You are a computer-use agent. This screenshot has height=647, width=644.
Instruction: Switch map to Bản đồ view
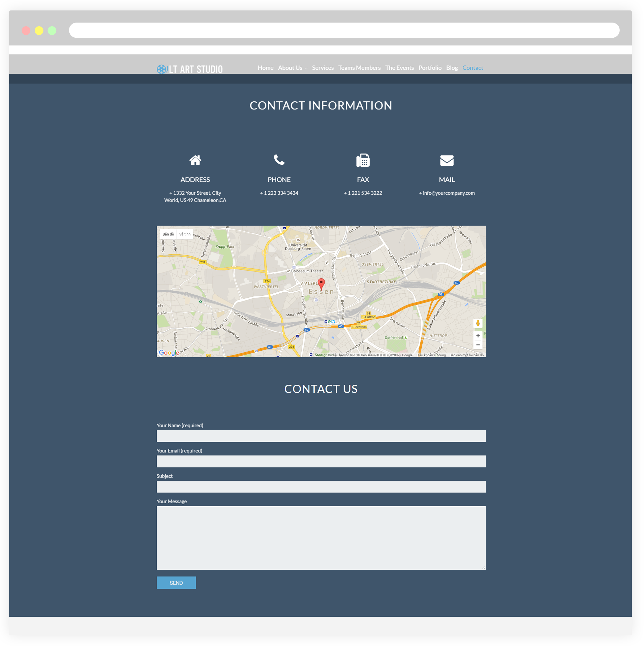168,234
